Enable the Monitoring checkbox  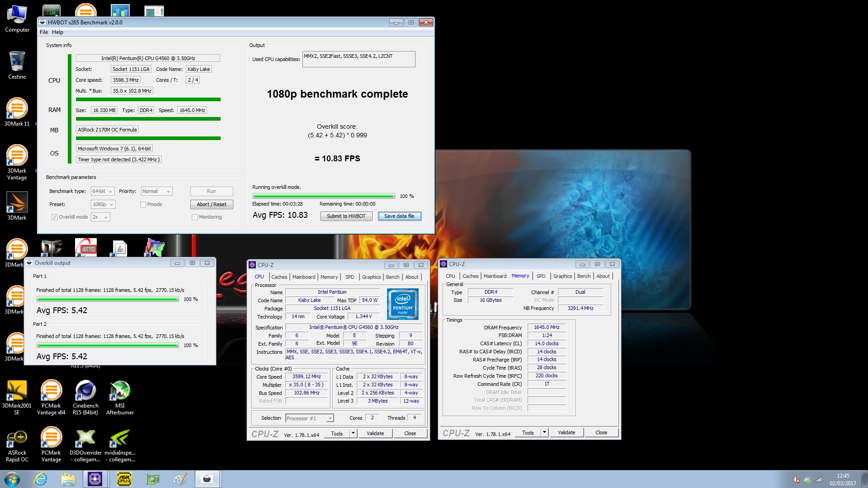[x=194, y=217]
